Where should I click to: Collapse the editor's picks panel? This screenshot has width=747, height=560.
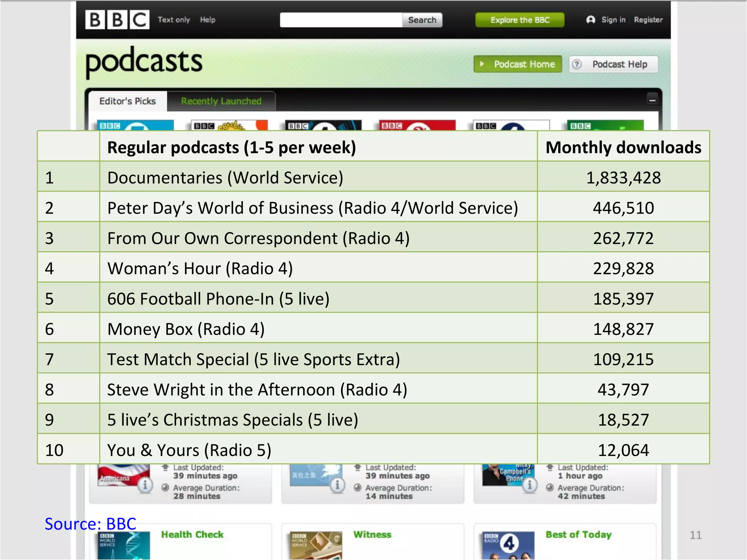[652, 99]
